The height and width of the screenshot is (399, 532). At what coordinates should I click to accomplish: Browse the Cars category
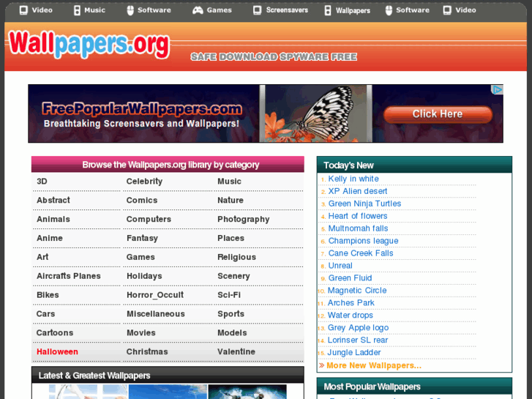[46, 314]
